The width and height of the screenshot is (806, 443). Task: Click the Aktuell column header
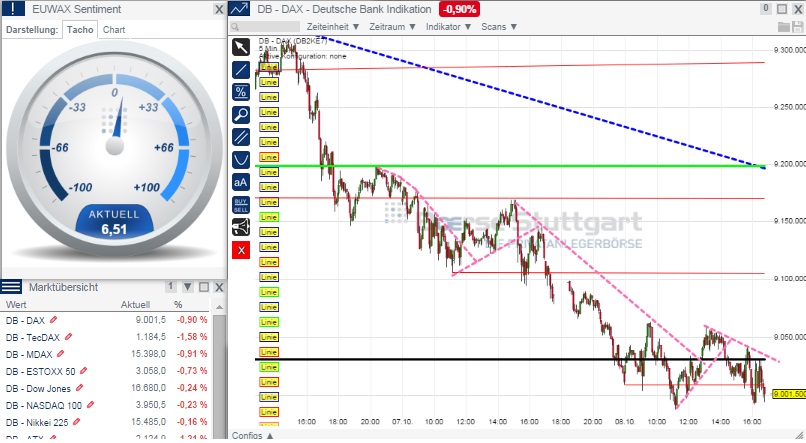135,305
